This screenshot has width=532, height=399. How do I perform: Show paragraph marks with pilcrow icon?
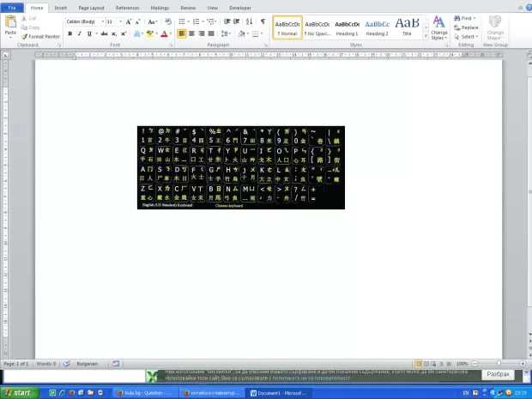tap(263, 21)
